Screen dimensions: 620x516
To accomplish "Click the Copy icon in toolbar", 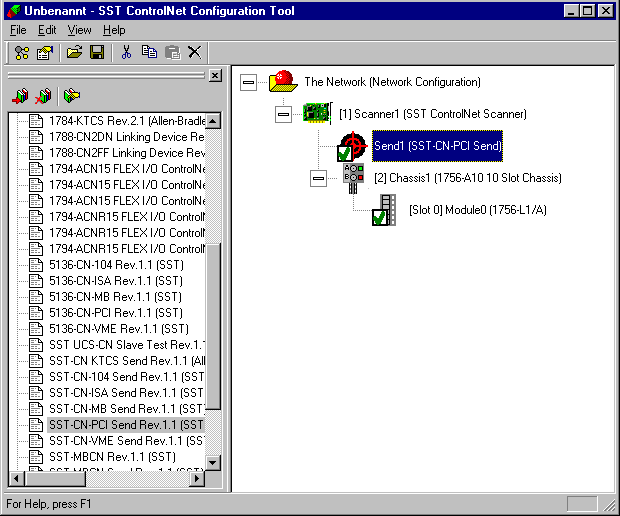I will coord(149,52).
